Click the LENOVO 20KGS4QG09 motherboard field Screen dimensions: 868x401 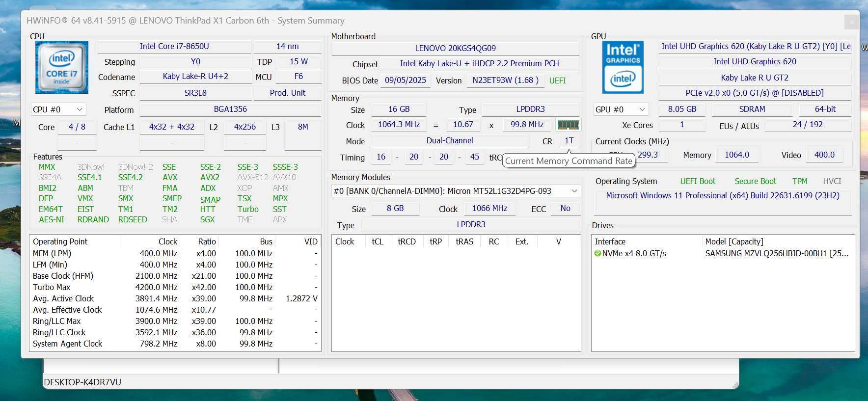456,49
